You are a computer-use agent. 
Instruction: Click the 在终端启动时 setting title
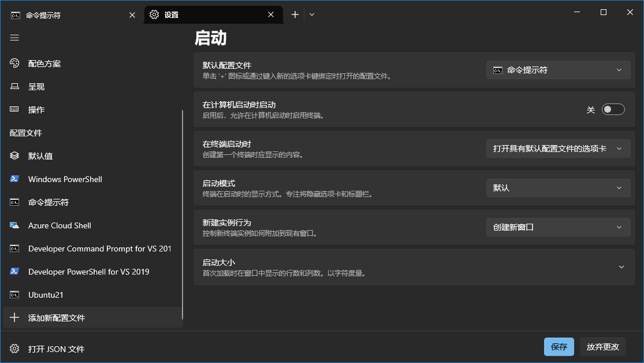[x=227, y=144]
